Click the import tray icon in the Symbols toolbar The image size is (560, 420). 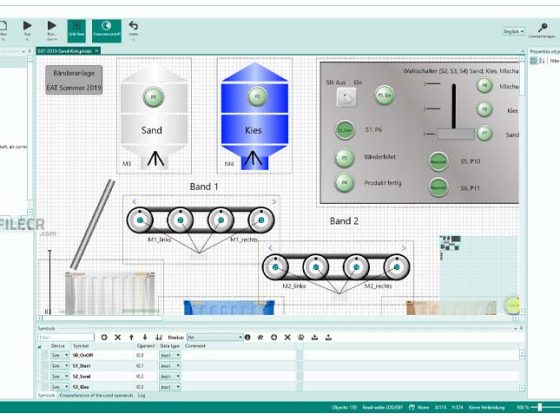tap(315, 337)
